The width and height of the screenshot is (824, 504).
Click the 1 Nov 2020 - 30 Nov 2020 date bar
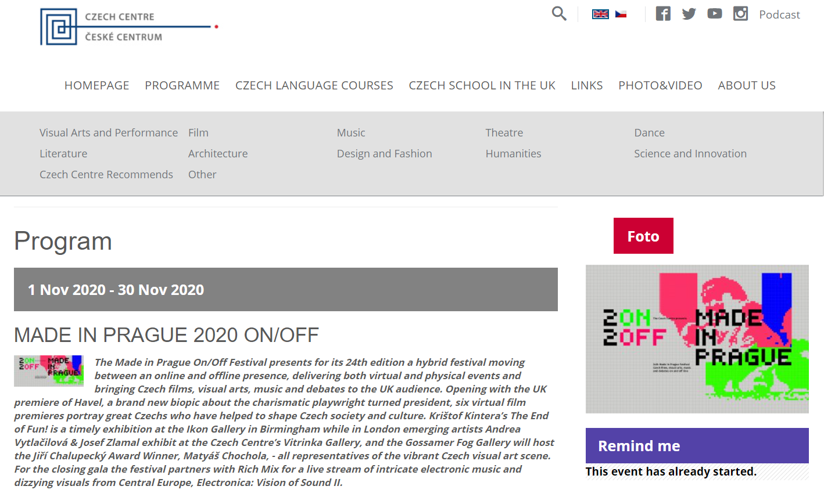coord(286,289)
